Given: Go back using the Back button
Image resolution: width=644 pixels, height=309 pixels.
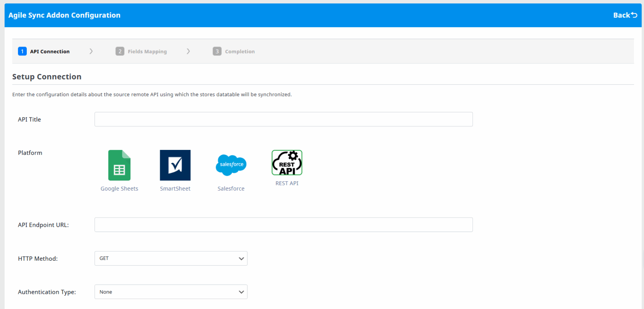Looking at the screenshot, I should pos(625,15).
